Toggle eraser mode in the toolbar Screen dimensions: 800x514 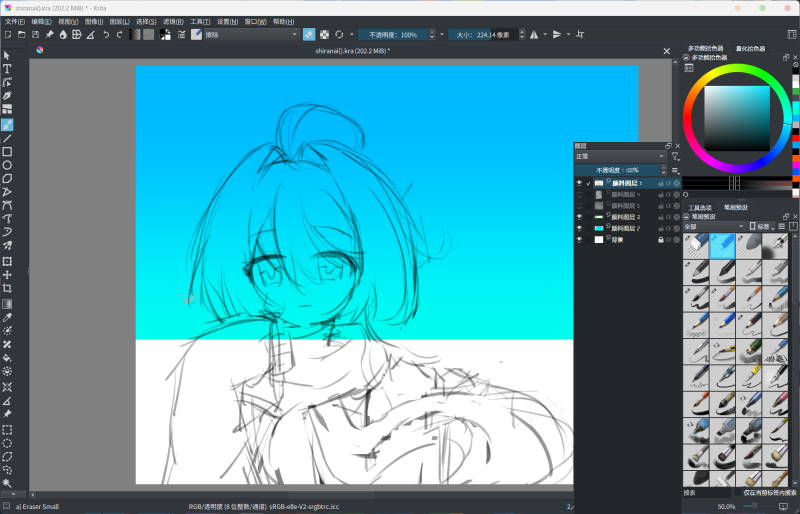[x=309, y=35]
